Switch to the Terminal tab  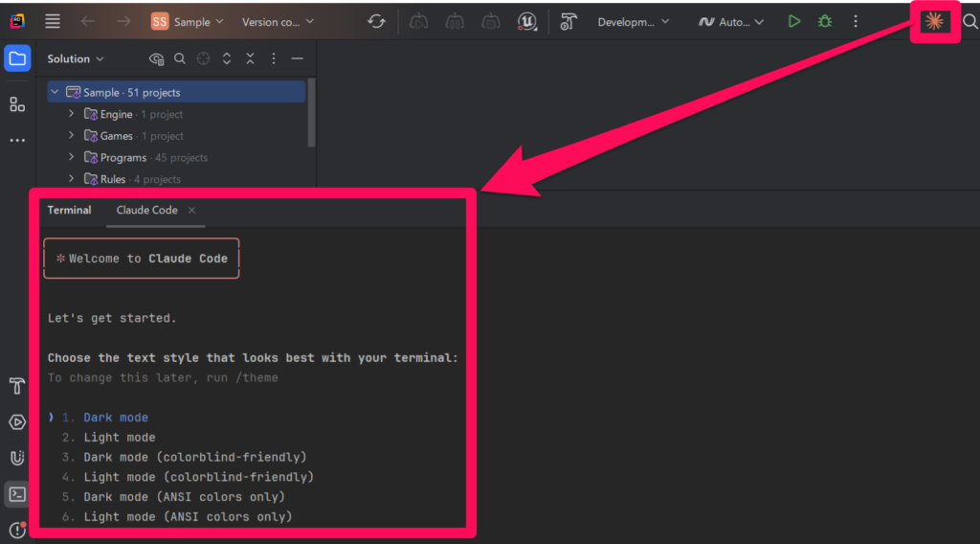[69, 210]
